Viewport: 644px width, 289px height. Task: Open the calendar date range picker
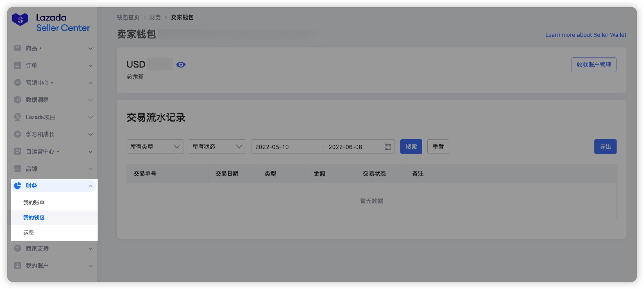388,147
